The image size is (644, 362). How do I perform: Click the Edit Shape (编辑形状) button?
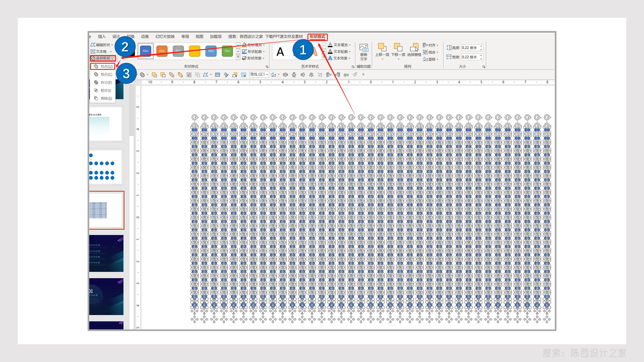pos(102,45)
